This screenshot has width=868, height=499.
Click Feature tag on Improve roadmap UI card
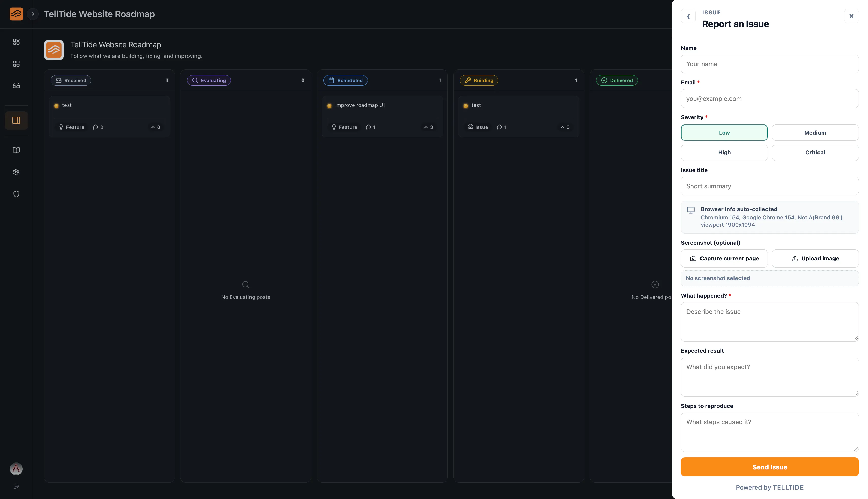click(345, 127)
